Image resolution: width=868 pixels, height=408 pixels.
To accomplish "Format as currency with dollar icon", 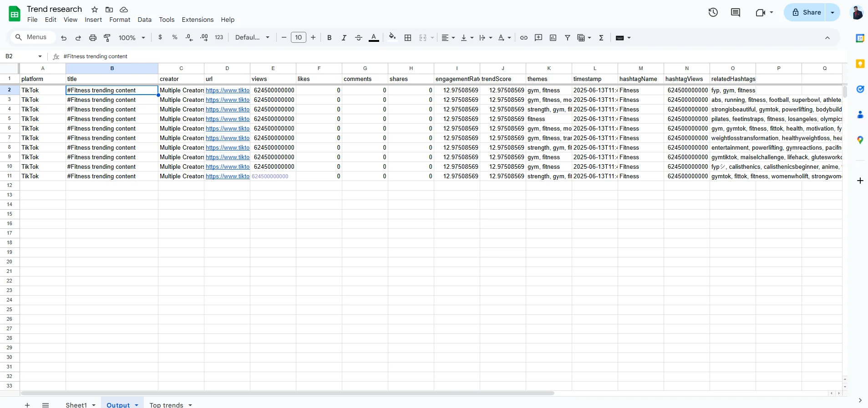I will tap(160, 37).
